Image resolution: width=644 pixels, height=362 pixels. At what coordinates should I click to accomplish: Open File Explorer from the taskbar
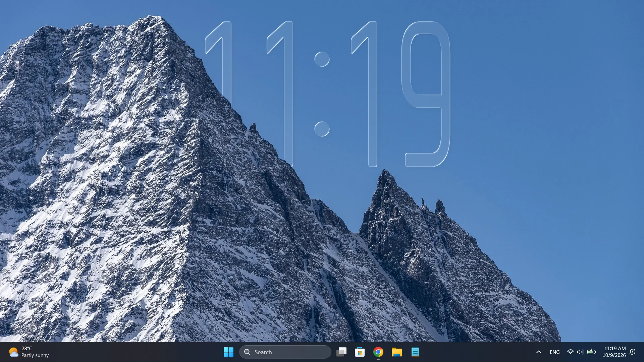396,352
